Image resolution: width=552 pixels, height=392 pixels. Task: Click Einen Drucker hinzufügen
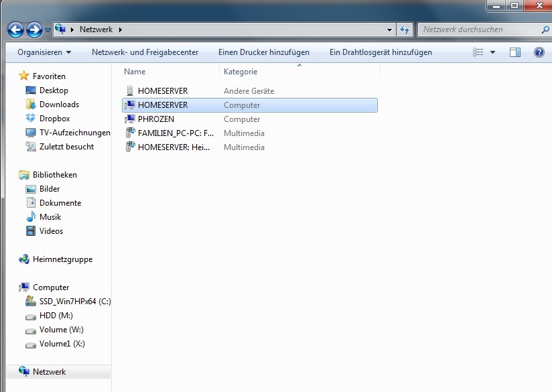(x=264, y=52)
